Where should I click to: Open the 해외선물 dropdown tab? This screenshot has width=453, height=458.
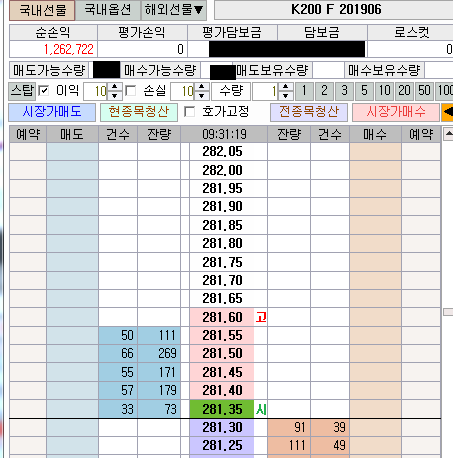(174, 10)
